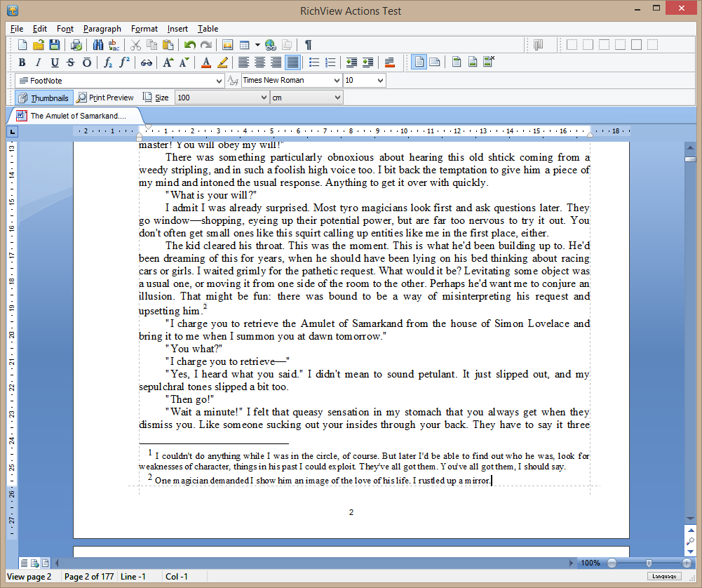702x588 pixels.
Task: Insert a picture using the image icon
Action: coord(228,45)
